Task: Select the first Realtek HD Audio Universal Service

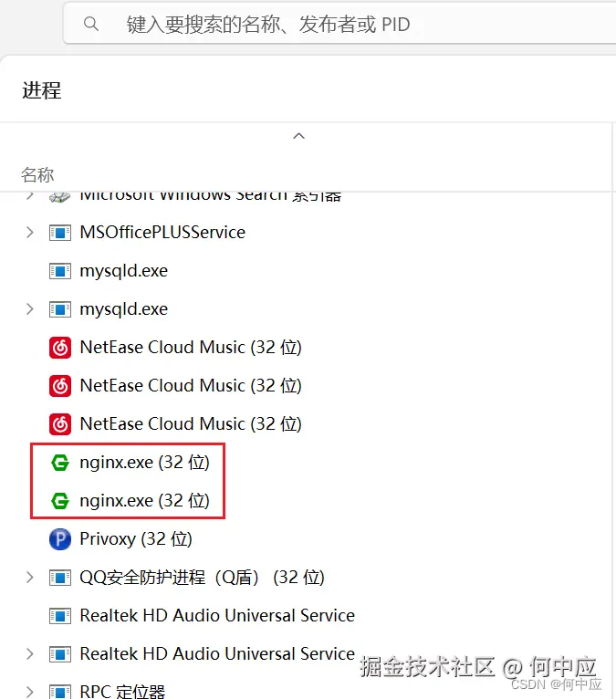Action: coord(217,616)
